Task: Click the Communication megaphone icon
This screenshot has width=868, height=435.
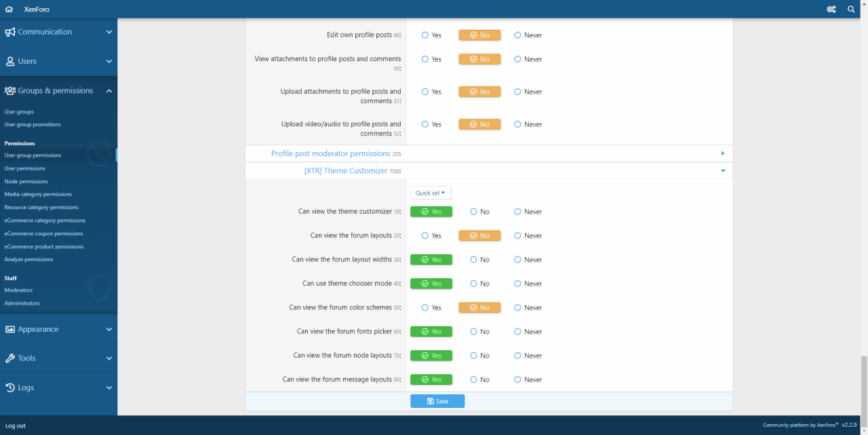Action: [x=10, y=32]
